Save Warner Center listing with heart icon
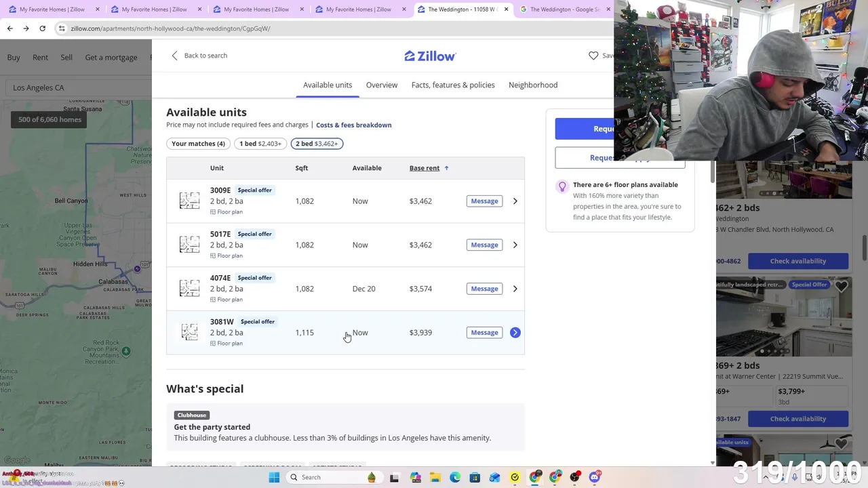868x488 pixels. tap(841, 287)
